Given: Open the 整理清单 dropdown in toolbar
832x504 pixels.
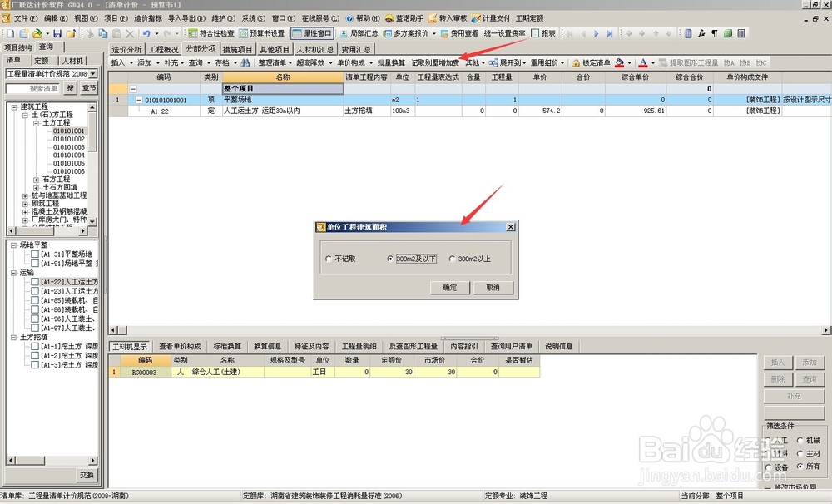Looking at the screenshot, I should pyautogui.click(x=290, y=62).
